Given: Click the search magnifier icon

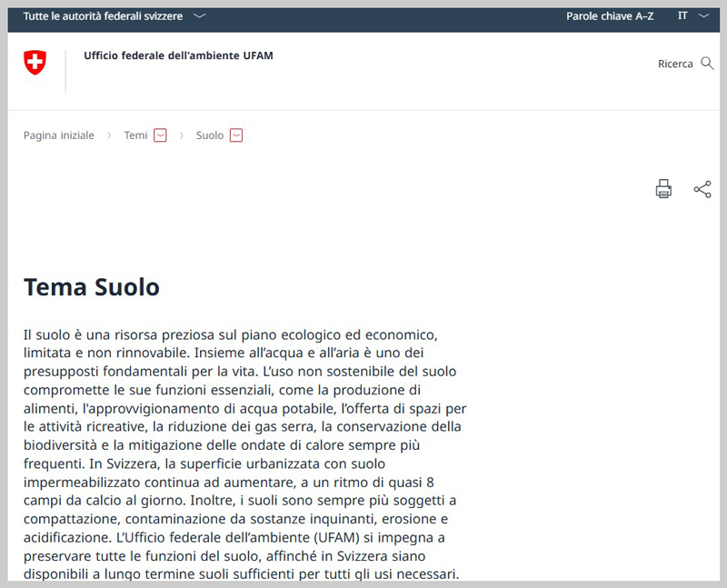Looking at the screenshot, I should point(707,64).
